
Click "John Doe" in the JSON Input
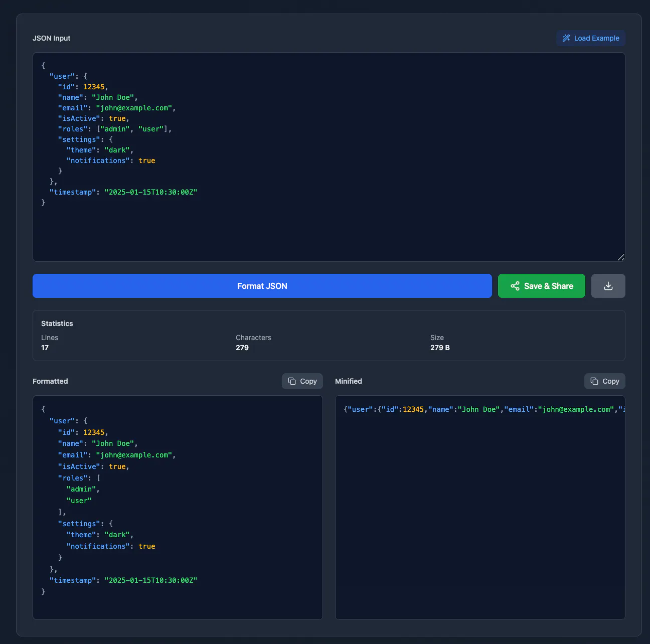[113, 97]
